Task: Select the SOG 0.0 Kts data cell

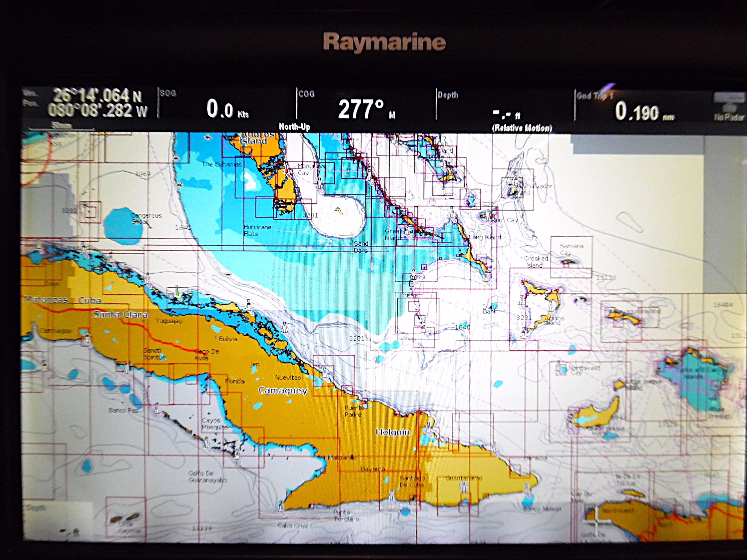Action: point(227,104)
